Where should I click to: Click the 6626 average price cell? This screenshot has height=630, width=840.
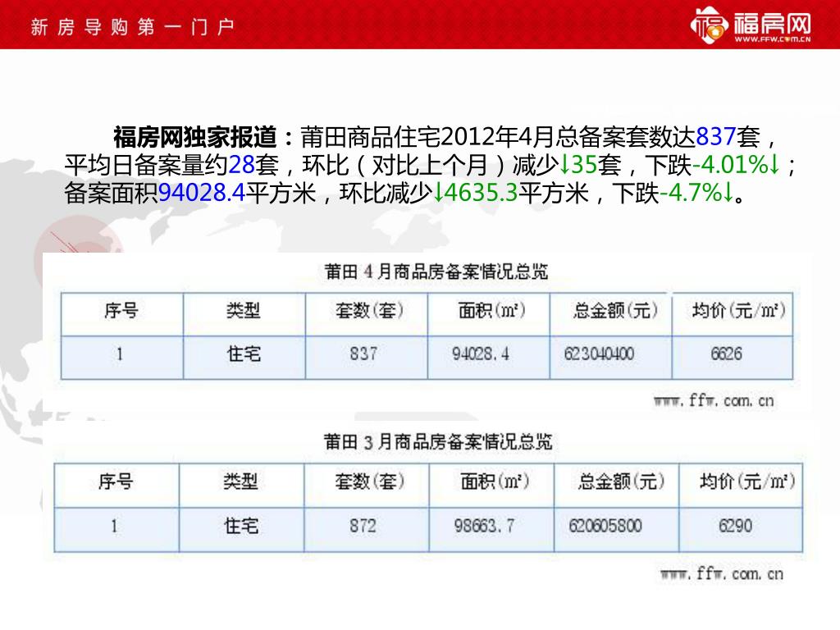[x=727, y=354]
